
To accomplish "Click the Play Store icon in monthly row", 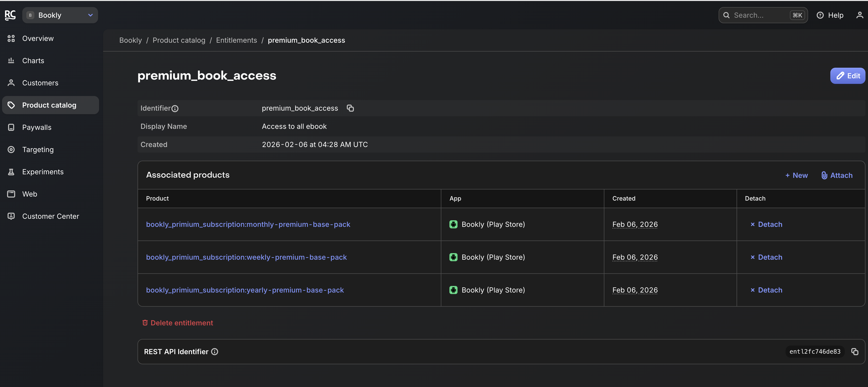I will [x=453, y=224].
